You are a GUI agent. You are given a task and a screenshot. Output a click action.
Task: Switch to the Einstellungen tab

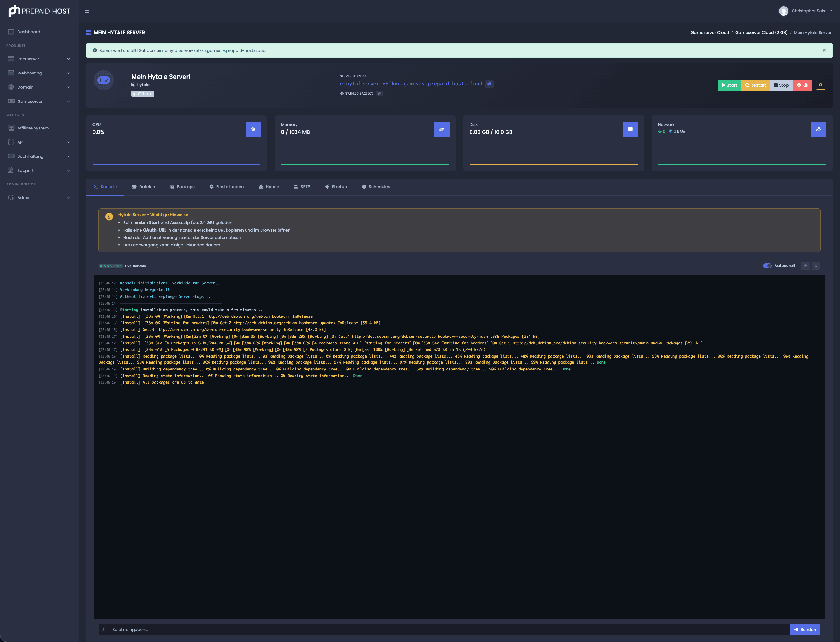click(x=226, y=186)
